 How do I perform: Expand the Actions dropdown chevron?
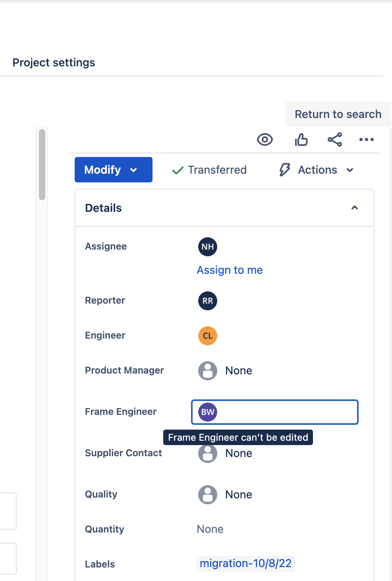(350, 170)
